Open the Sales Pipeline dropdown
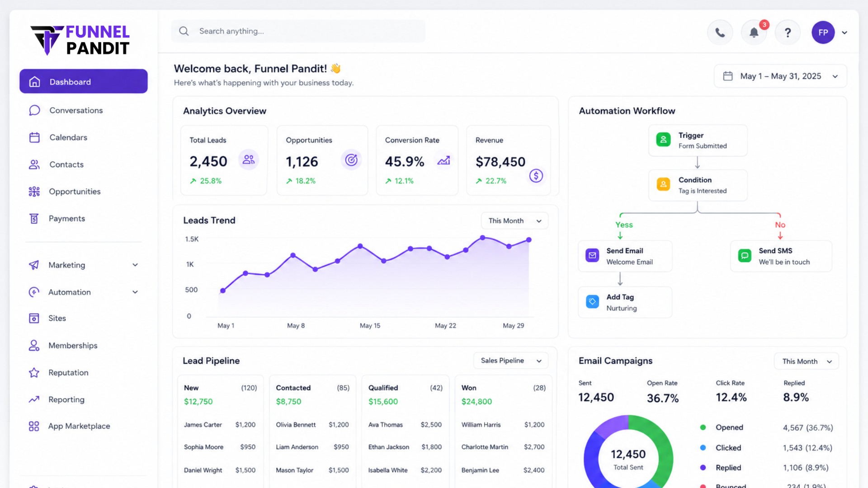Viewport: 868px width, 488px height. [511, 361]
